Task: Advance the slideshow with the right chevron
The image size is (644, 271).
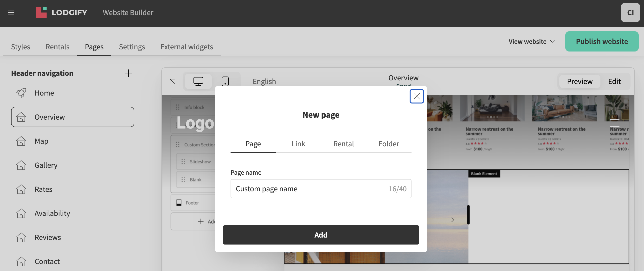Action: pyautogui.click(x=452, y=220)
